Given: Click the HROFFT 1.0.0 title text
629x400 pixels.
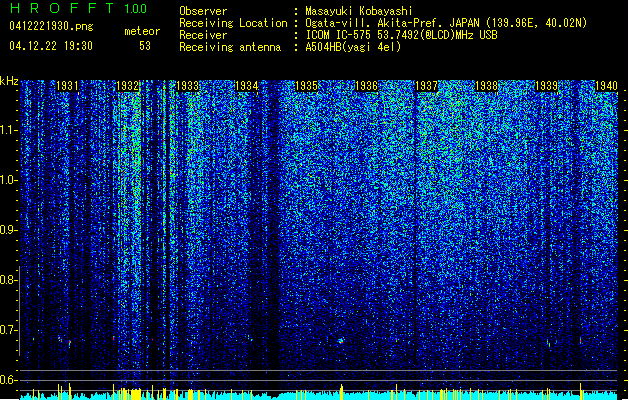Looking at the screenshot, I should [x=79, y=8].
